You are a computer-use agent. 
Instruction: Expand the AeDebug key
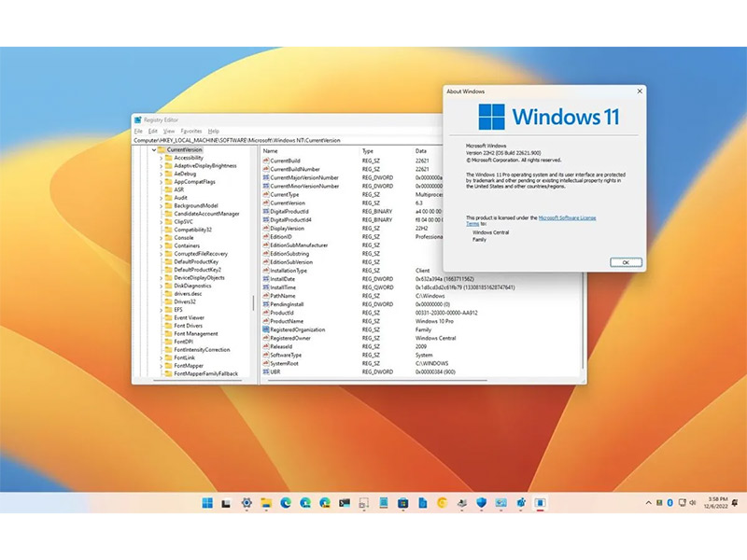pos(161,175)
